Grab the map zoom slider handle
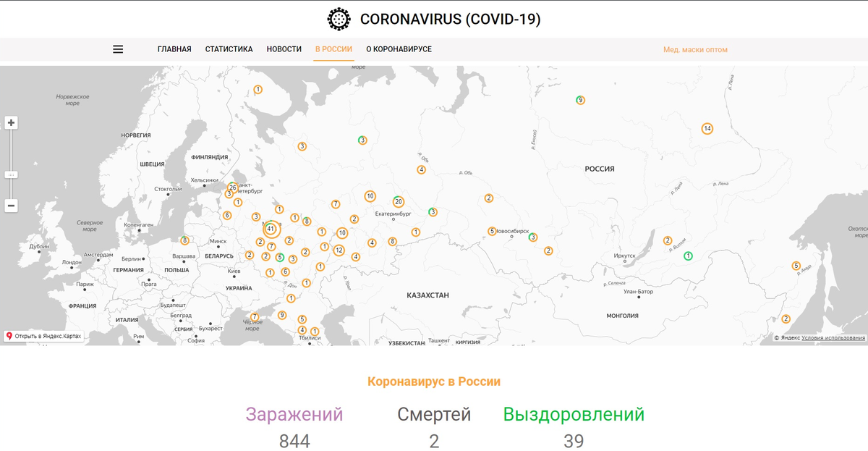The image size is (868, 451). click(x=11, y=174)
